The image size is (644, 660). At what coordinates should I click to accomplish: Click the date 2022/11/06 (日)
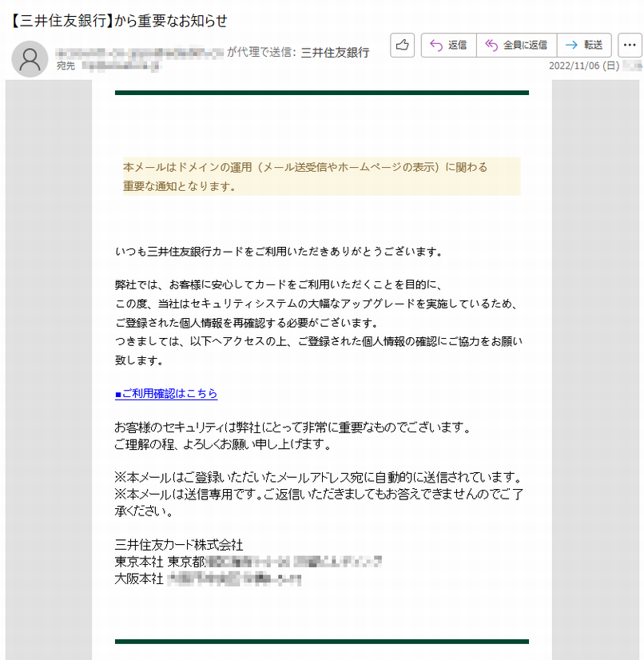584,66
